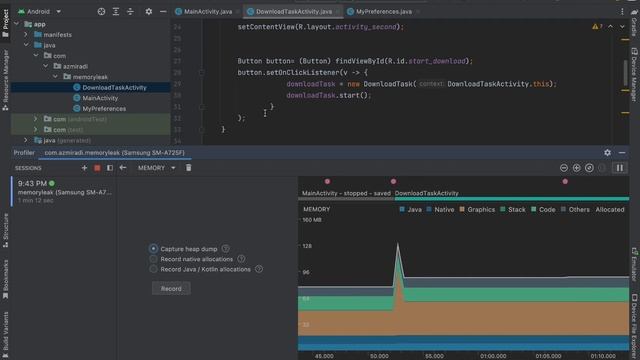This screenshot has height=360, width=640.
Task: Collapse the java folder
Action: [x=26, y=45]
